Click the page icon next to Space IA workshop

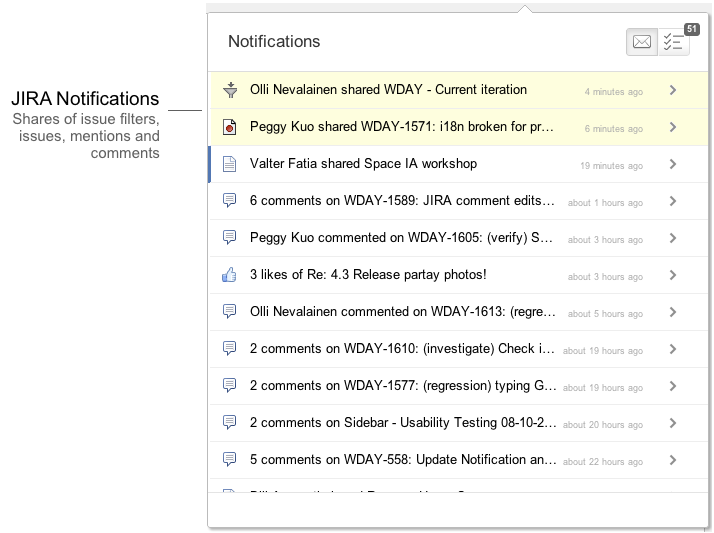click(x=230, y=164)
